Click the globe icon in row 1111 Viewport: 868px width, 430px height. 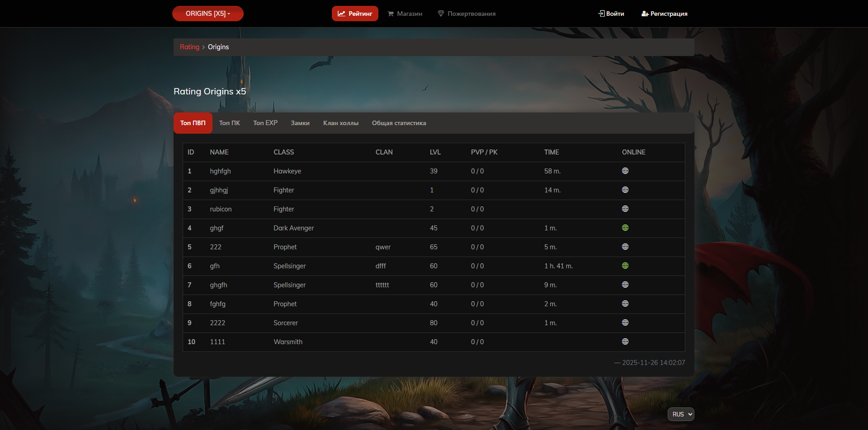[x=625, y=342]
